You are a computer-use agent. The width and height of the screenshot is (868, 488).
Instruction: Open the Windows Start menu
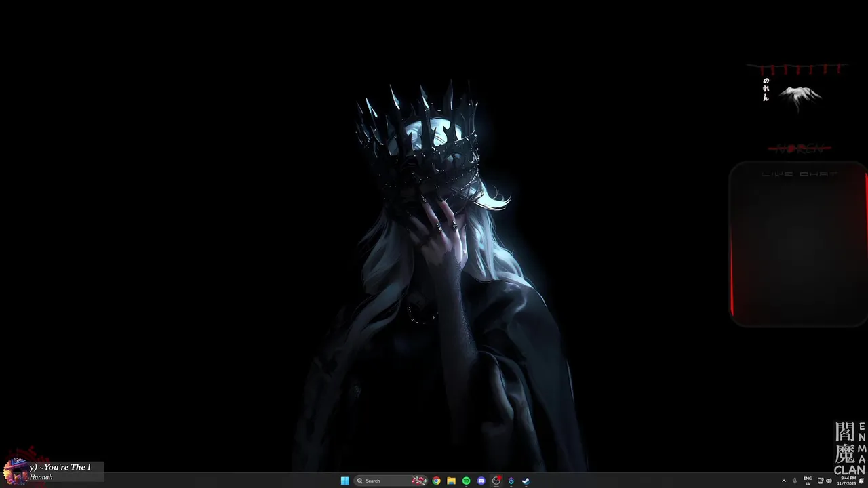click(344, 481)
